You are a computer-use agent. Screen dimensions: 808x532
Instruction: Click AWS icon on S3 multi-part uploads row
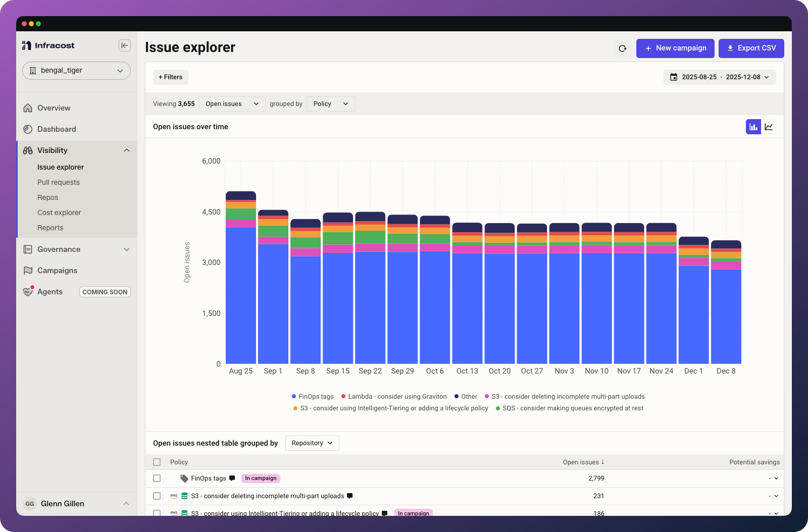pos(174,496)
